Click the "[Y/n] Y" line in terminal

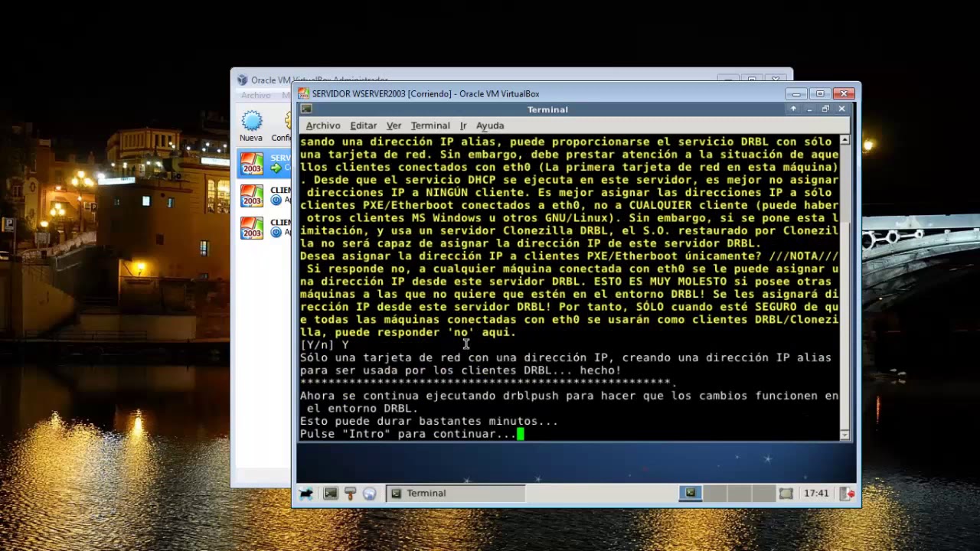tap(325, 345)
